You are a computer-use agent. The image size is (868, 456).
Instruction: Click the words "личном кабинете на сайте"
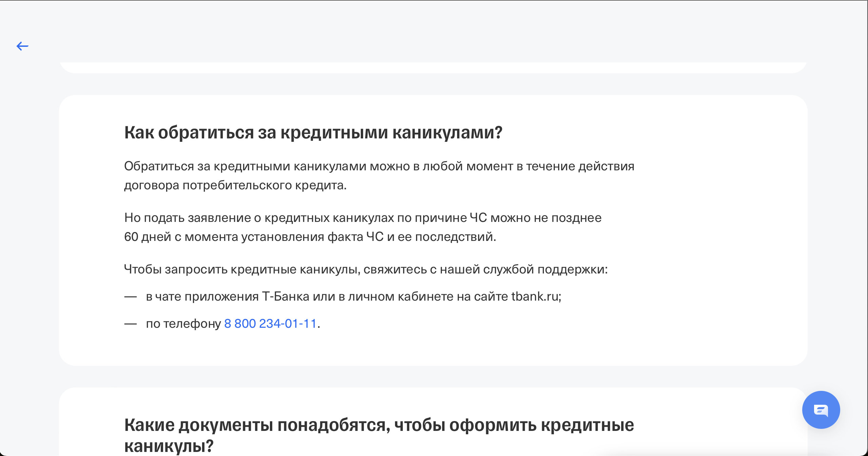click(428, 297)
